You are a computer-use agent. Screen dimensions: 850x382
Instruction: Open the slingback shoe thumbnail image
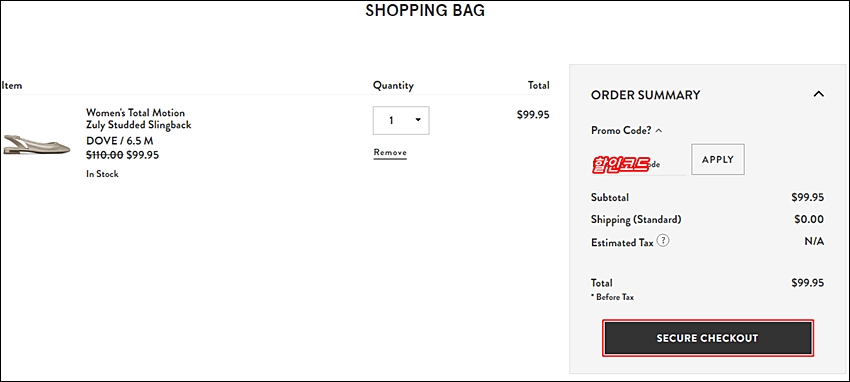coord(37,145)
